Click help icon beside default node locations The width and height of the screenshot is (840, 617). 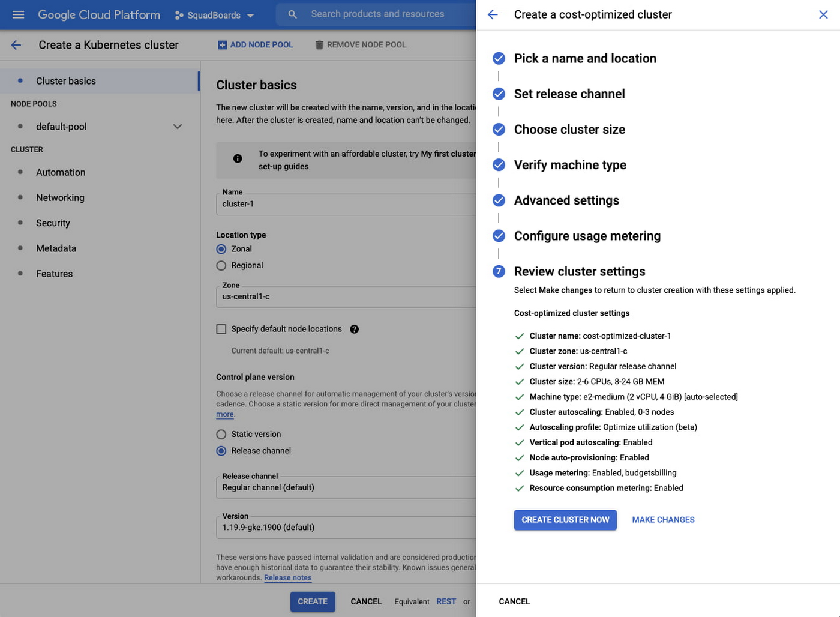355,329
